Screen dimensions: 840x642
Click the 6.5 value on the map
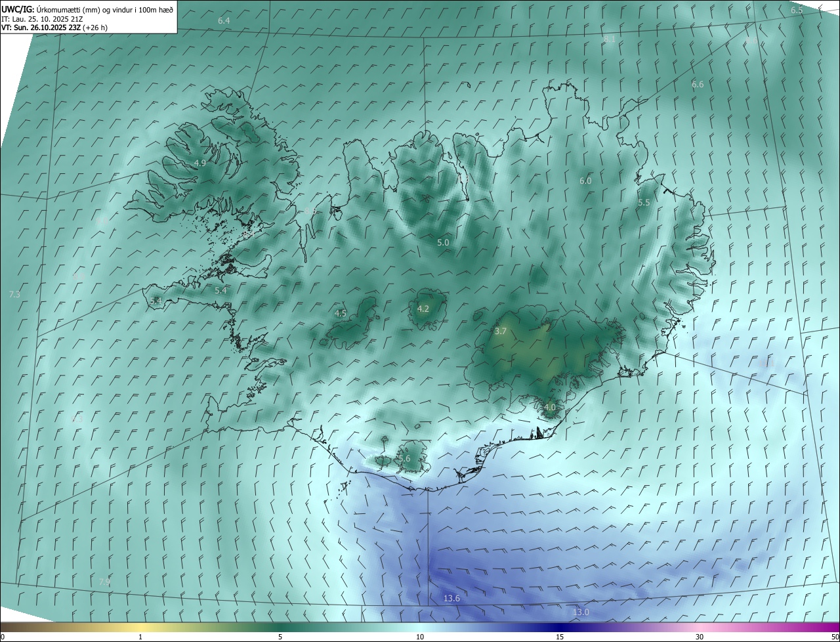pos(797,10)
